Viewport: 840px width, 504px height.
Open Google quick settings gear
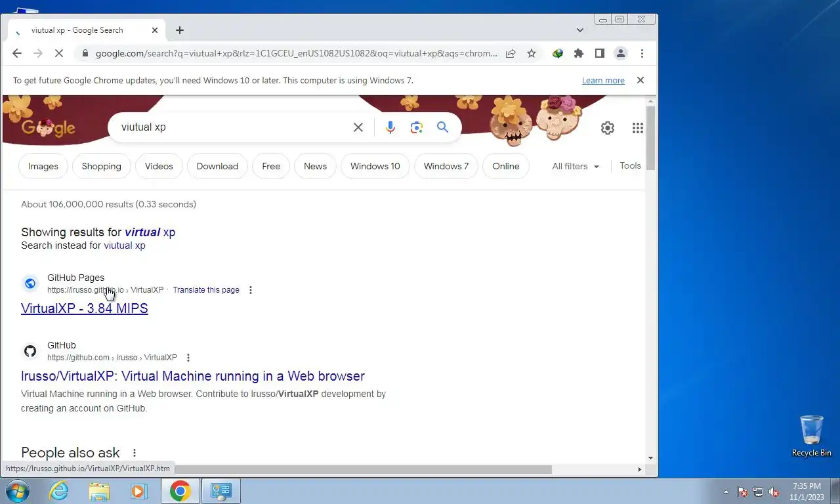[608, 128]
